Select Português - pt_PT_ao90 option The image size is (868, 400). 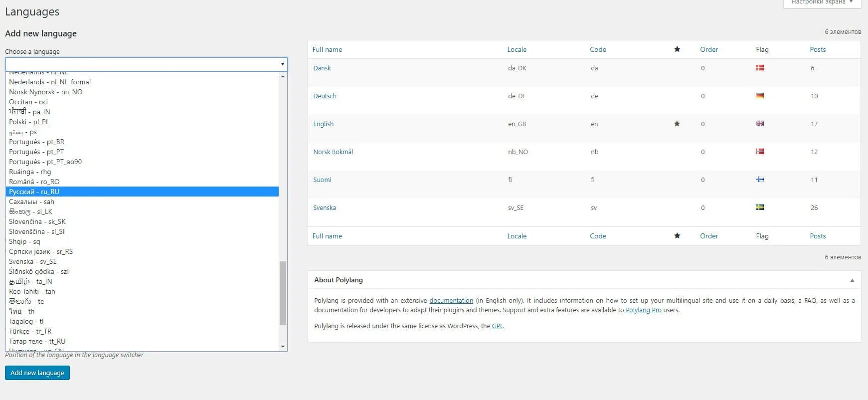142,162
